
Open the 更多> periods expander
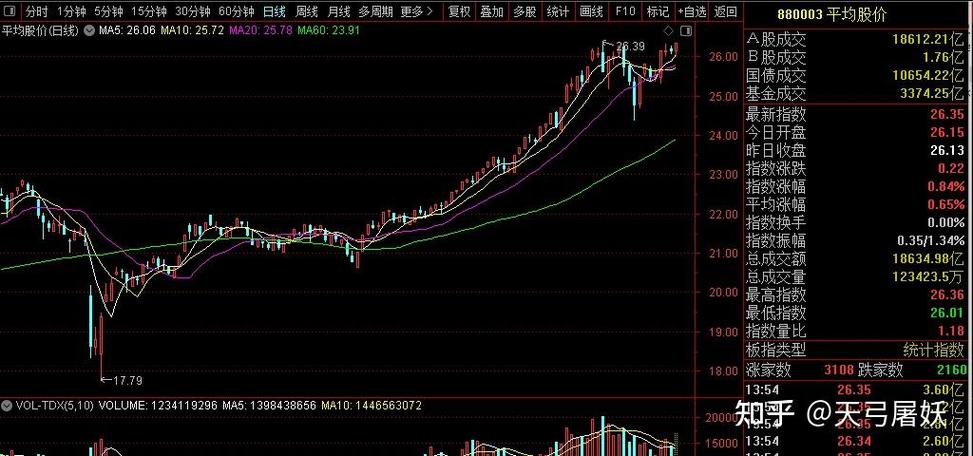415,12
